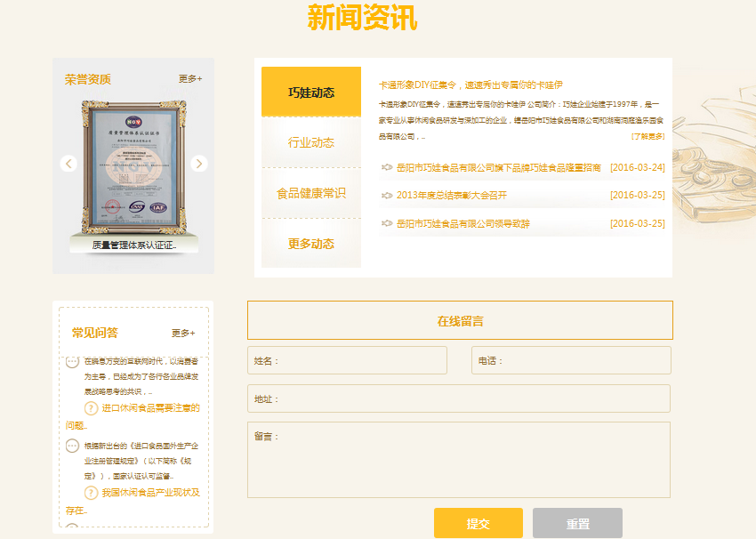Switch to the 食品健康常识 tab

coord(311,193)
